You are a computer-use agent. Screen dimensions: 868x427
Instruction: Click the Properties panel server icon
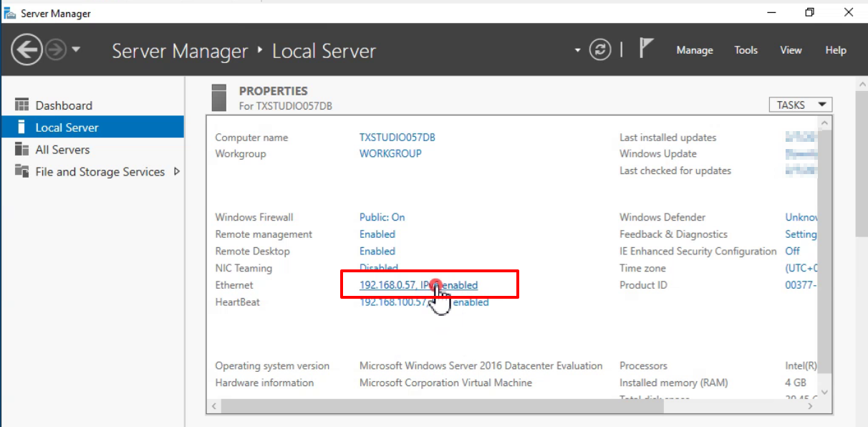tap(220, 98)
